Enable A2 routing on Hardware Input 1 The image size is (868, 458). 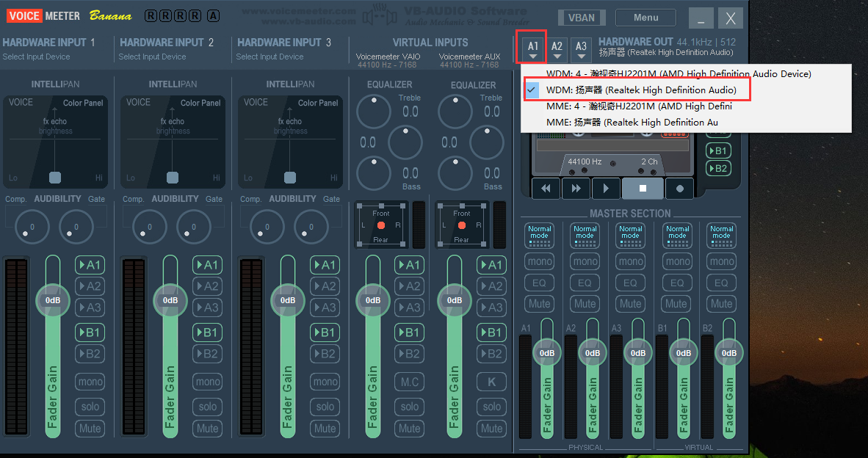pyautogui.click(x=90, y=286)
